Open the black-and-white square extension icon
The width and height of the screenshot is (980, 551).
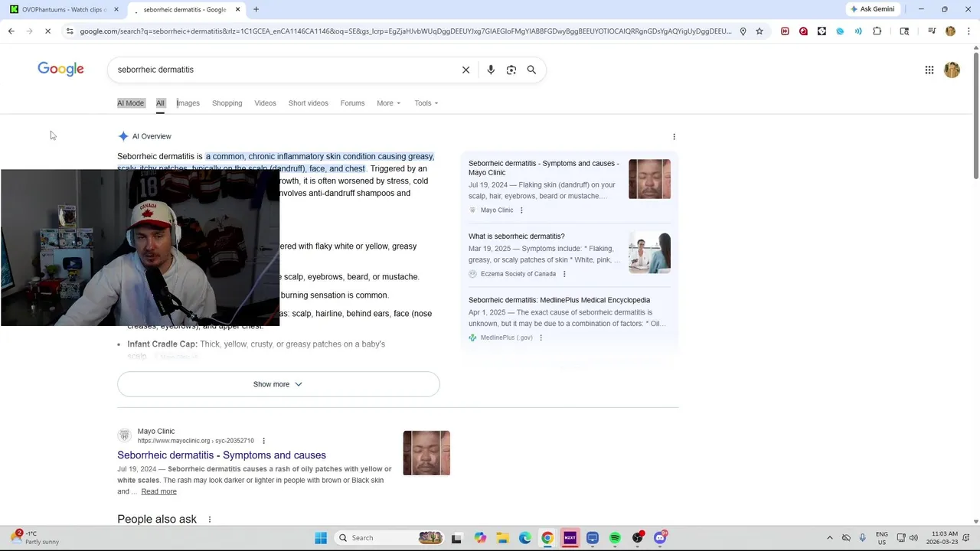click(822, 31)
